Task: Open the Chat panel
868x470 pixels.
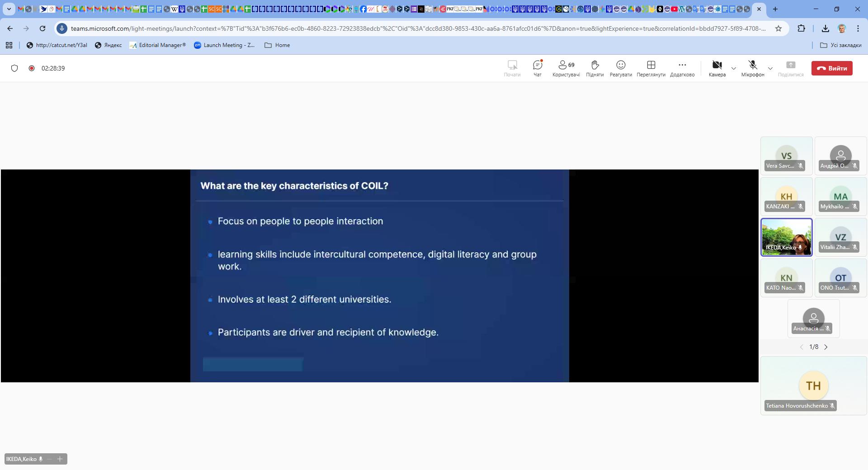Action: coord(537,68)
